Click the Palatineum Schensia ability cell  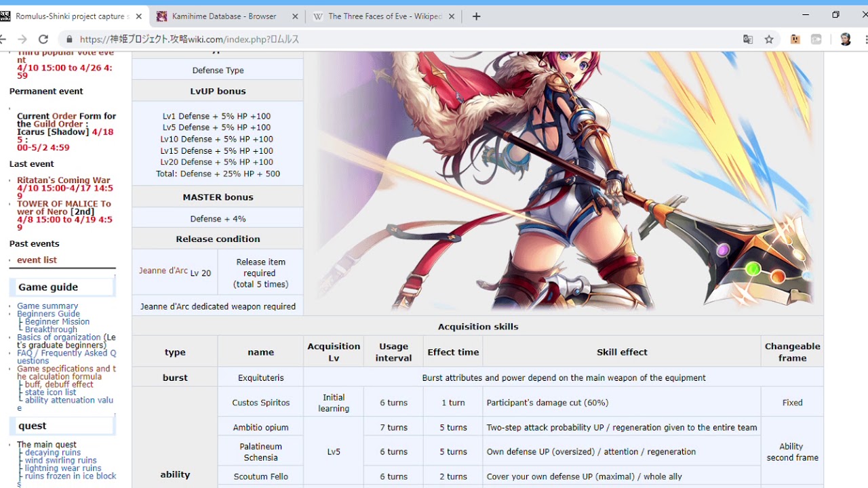tap(260, 452)
